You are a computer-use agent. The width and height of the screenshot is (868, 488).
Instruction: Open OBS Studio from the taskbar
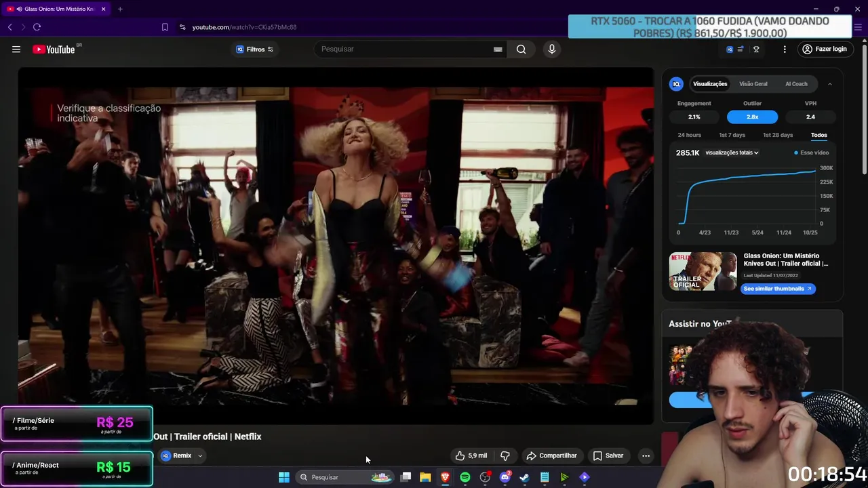coord(485,477)
